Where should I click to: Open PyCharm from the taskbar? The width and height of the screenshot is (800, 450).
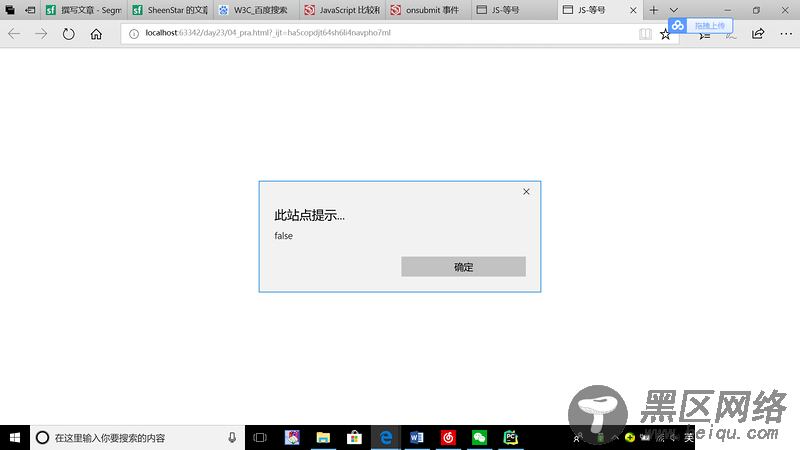[511, 438]
